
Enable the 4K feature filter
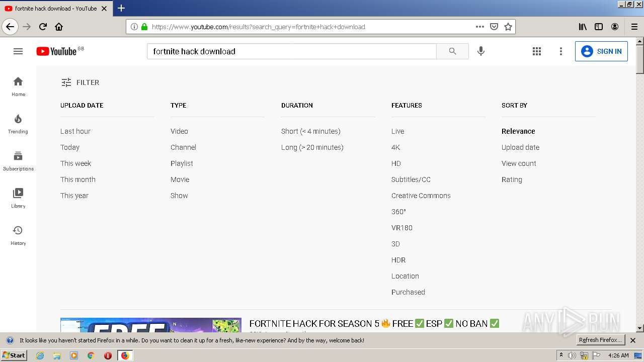tap(396, 147)
